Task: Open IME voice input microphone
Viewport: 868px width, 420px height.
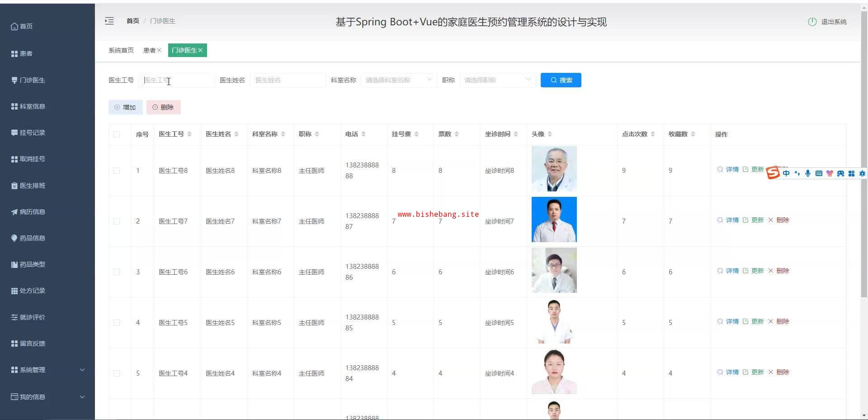Action: click(x=808, y=173)
